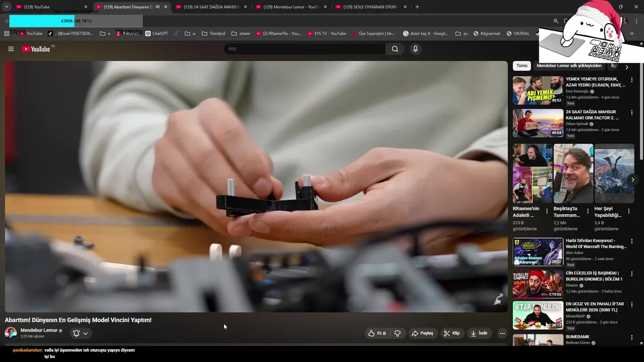Switch to 24 SAAT DAĞDA MAHSUR browser tab
This screenshot has width=644, height=362.
(x=211, y=7)
